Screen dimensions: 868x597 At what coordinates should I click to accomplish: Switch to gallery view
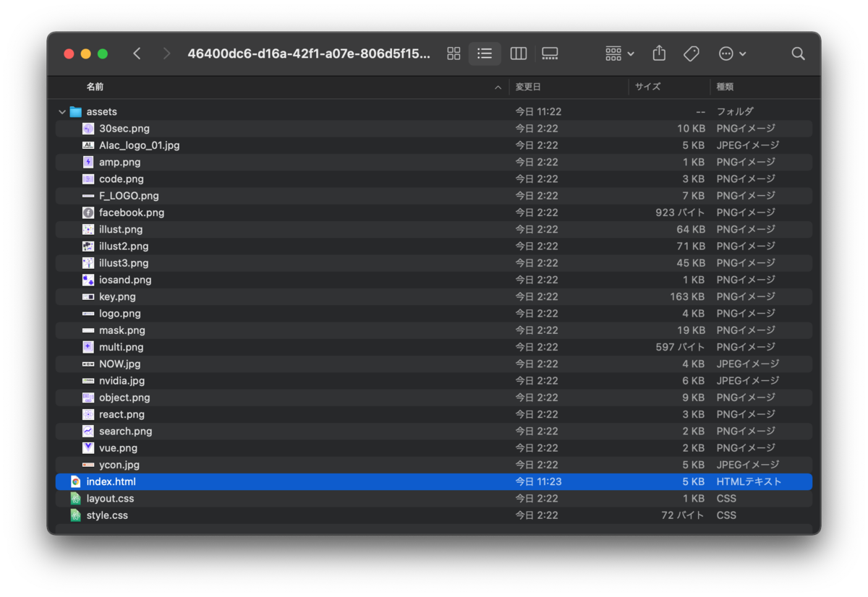550,53
